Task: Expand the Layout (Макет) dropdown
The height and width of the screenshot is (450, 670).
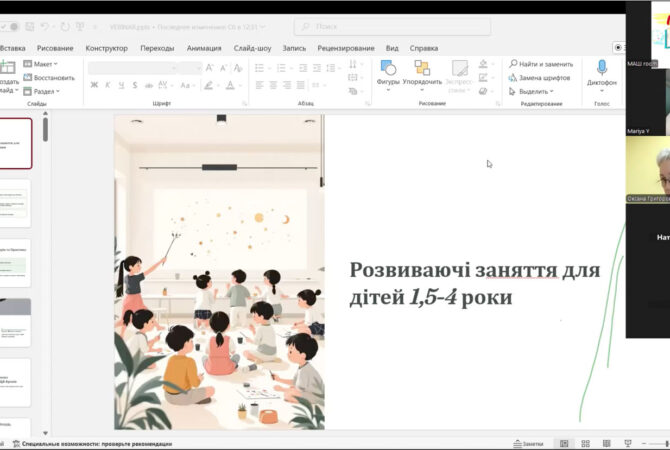Action: tap(42, 64)
